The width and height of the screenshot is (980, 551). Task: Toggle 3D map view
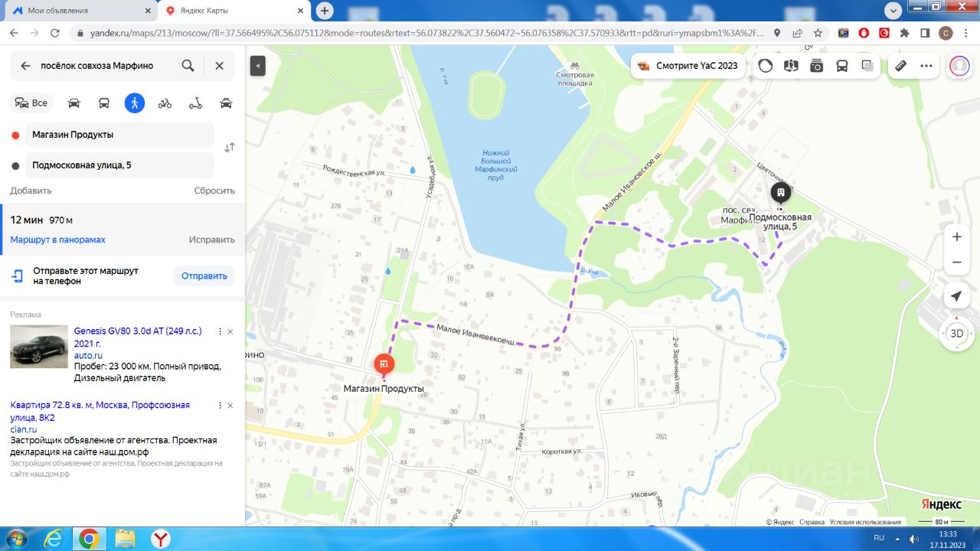click(956, 334)
